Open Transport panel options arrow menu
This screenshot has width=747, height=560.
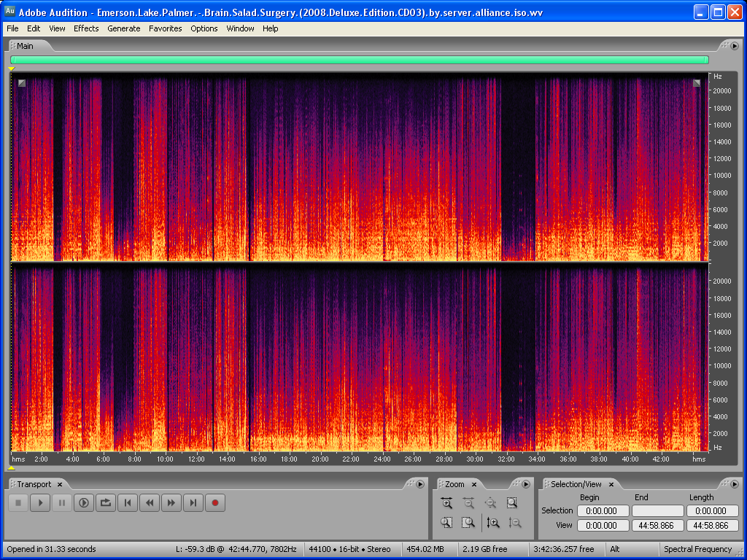[x=420, y=484]
